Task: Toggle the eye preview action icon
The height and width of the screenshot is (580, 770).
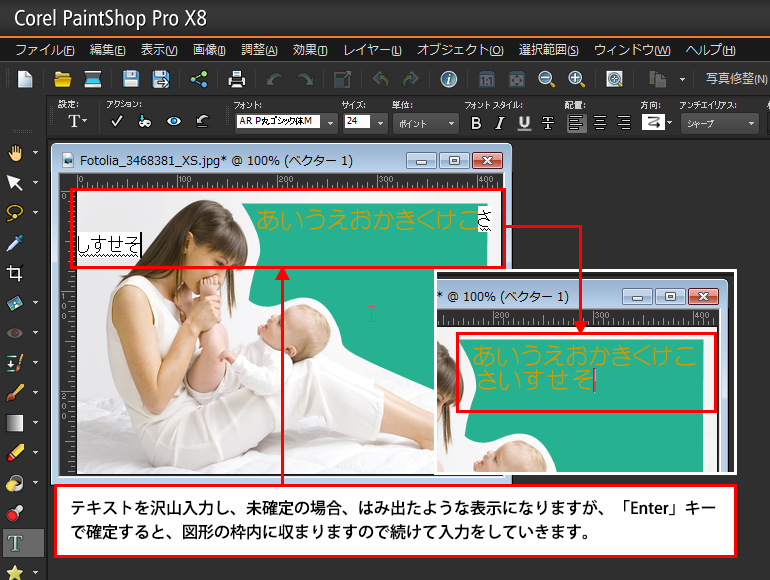Action: [174, 121]
